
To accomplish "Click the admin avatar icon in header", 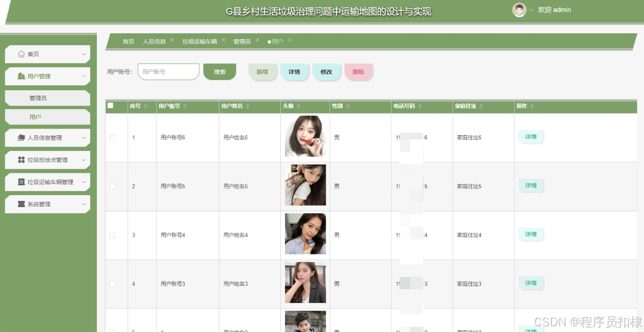I will 519,10.
